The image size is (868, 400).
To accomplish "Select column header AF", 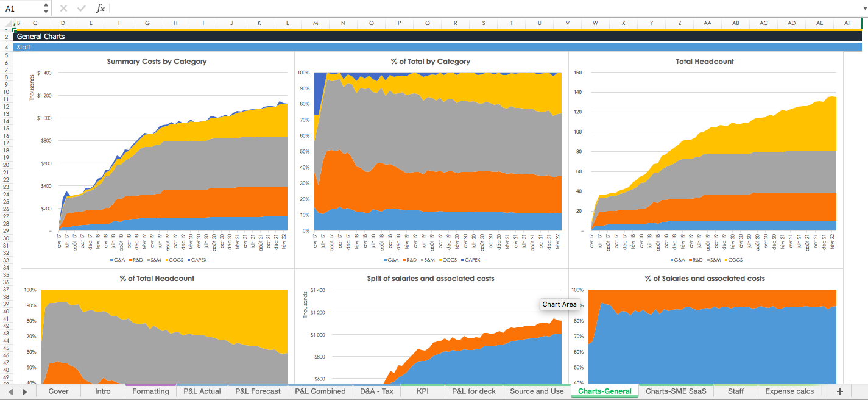I will click(x=847, y=23).
